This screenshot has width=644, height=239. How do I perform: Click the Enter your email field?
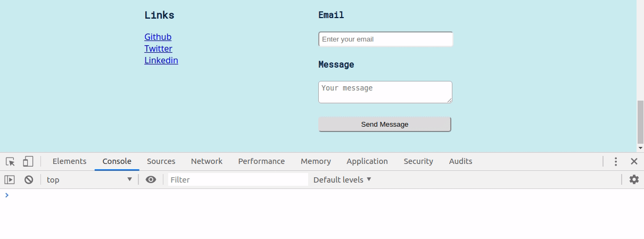pos(385,39)
